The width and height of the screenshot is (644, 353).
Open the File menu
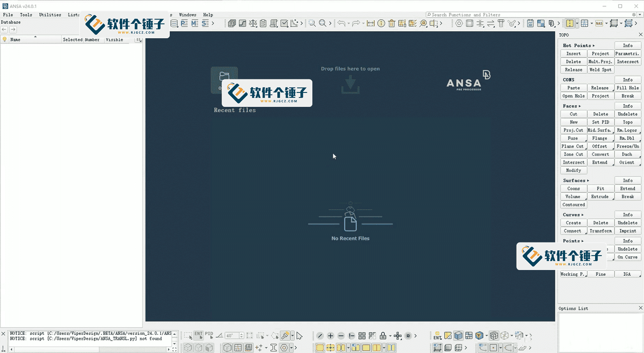pyautogui.click(x=8, y=15)
